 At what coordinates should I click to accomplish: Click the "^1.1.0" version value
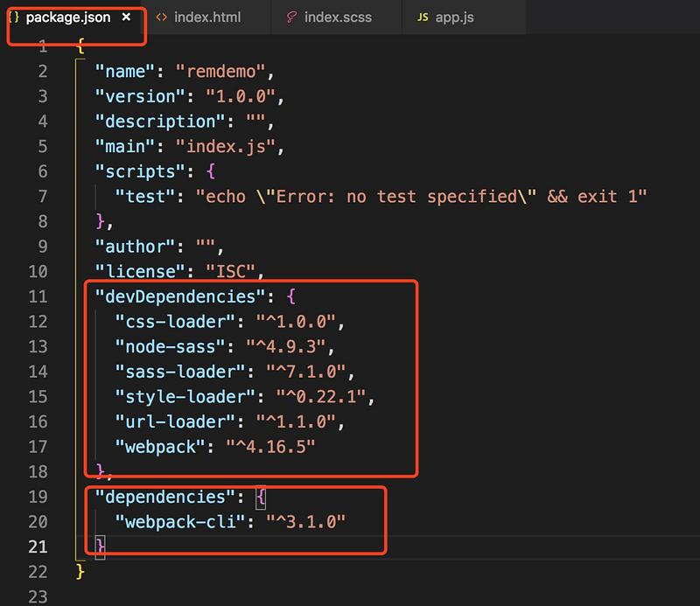296,421
